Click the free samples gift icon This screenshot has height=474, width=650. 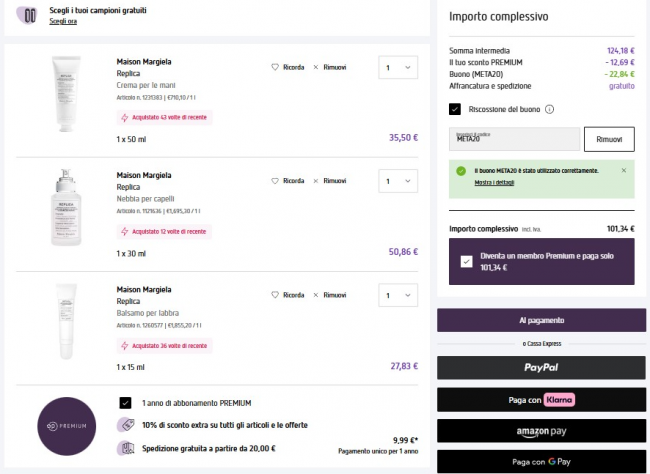tap(29, 15)
